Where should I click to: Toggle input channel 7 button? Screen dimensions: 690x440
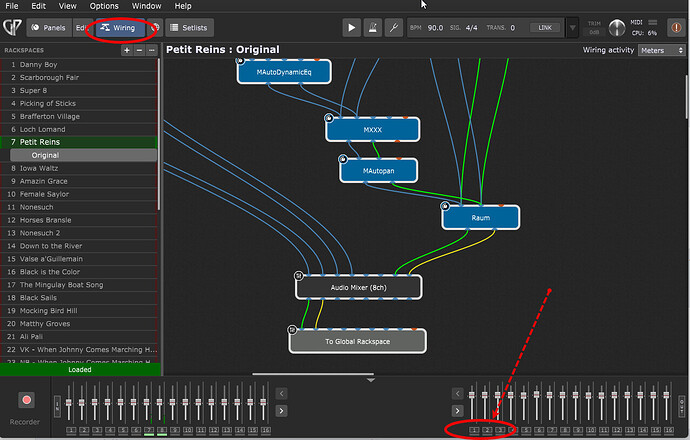pyautogui.click(x=149, y=430)
